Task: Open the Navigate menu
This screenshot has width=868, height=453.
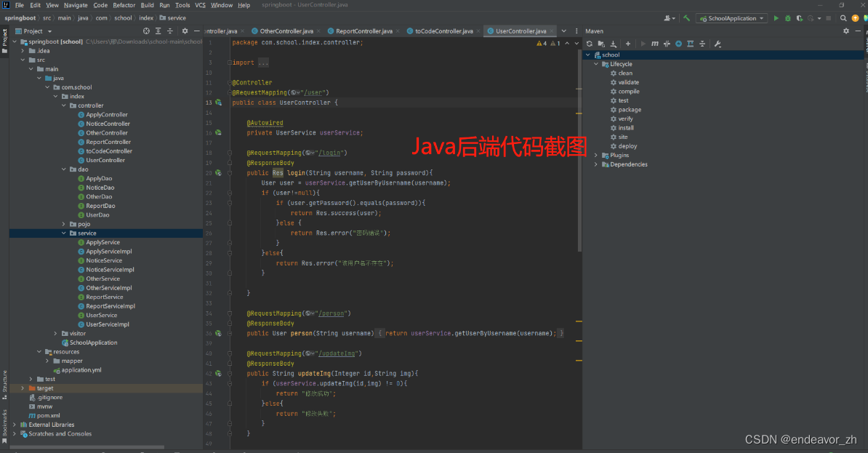Action: click(76, 5)
